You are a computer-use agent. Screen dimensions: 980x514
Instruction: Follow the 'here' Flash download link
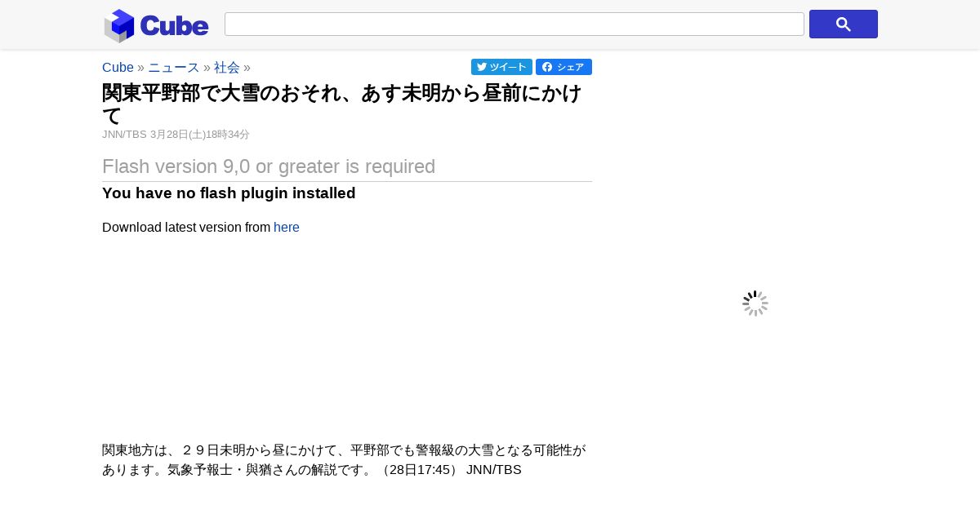pos(287,227)
